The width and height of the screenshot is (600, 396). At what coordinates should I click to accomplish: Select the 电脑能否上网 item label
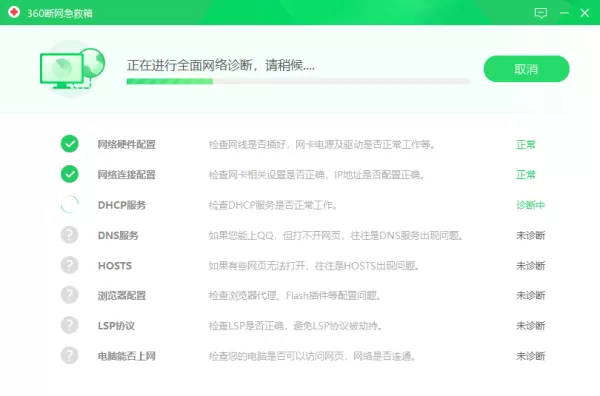click(127, 356)
